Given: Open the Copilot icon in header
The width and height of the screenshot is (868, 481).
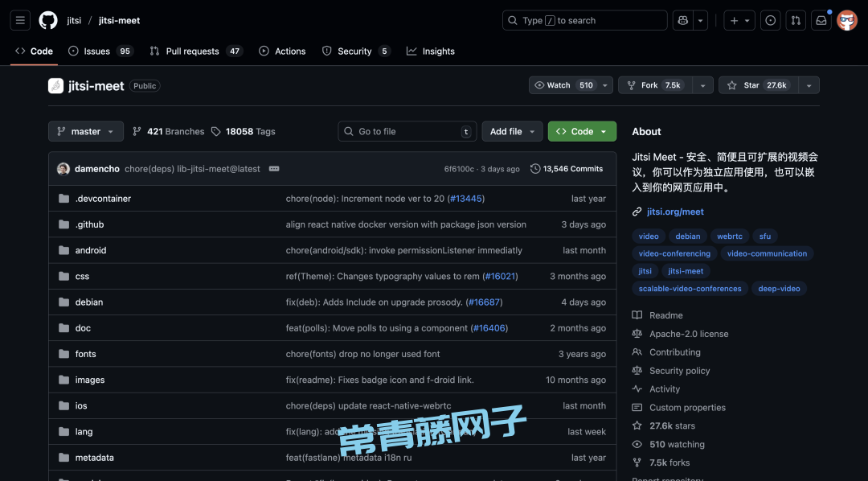Looking at the screenshot, I should [683, 21].
